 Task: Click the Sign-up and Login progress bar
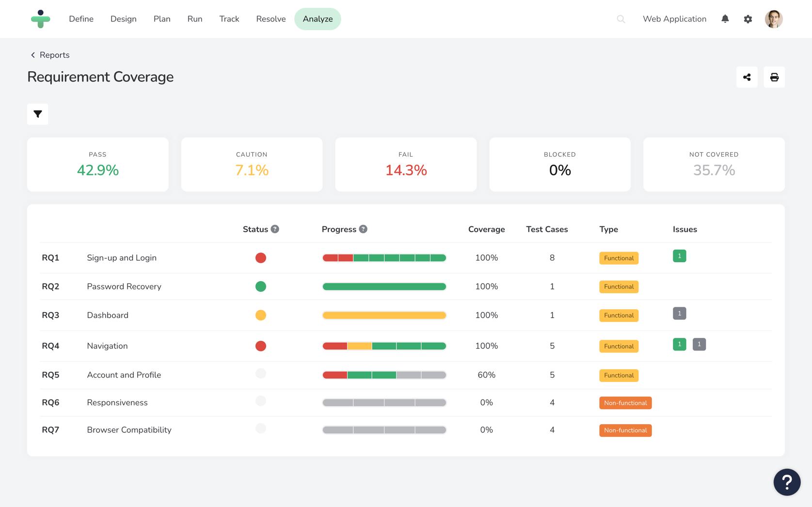point(384,258)
